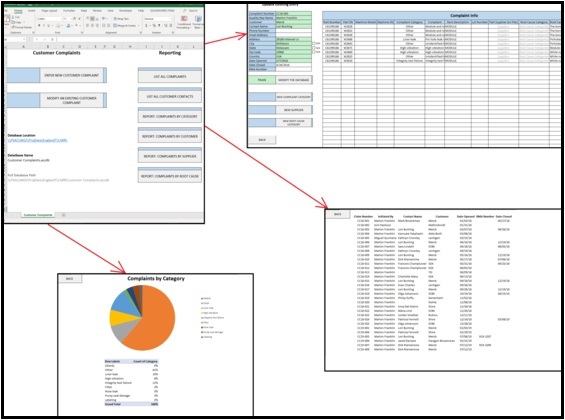Image resolution: width=565 pixels, height=420 pixels.
Task: Tick the N/A checkbox beside City
Action: click(x=313, y=43)
